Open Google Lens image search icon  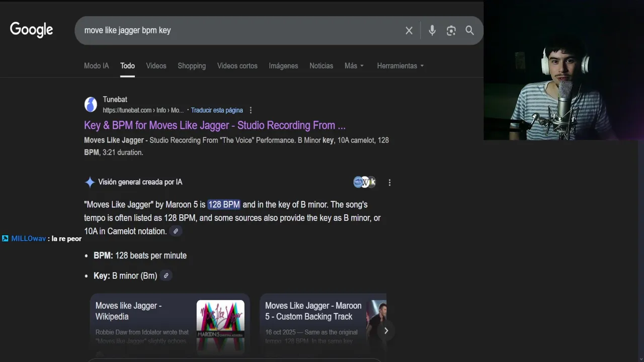point(451,31)
